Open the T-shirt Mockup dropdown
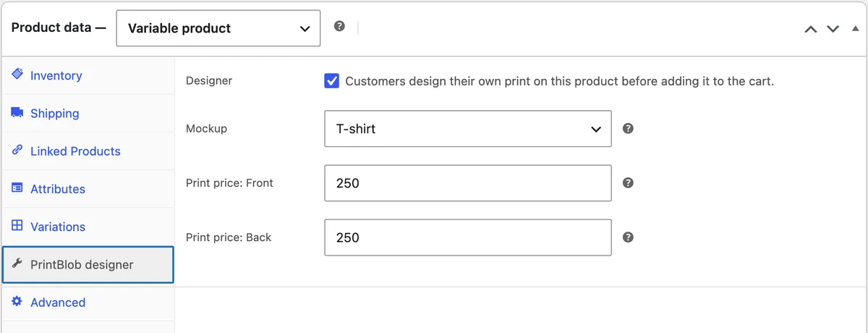Viewport: 868px width, 333px height. click(x=468, y=129)
